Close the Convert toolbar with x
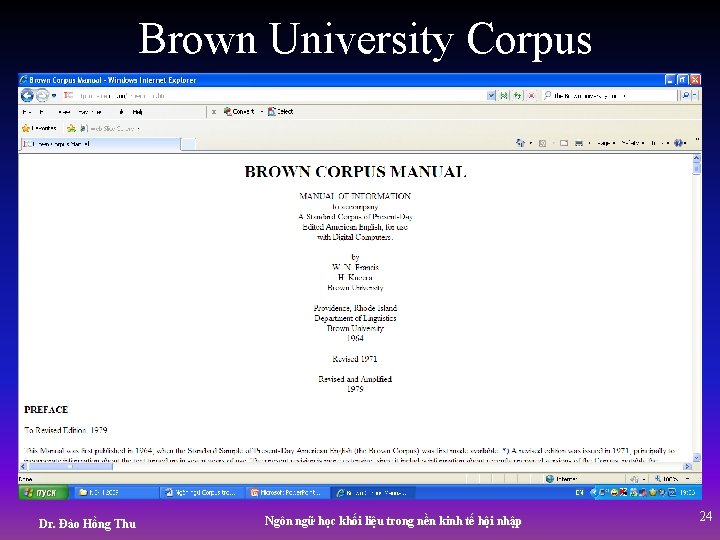The height and width of the screenshot is (540, 720). (214, 112)
